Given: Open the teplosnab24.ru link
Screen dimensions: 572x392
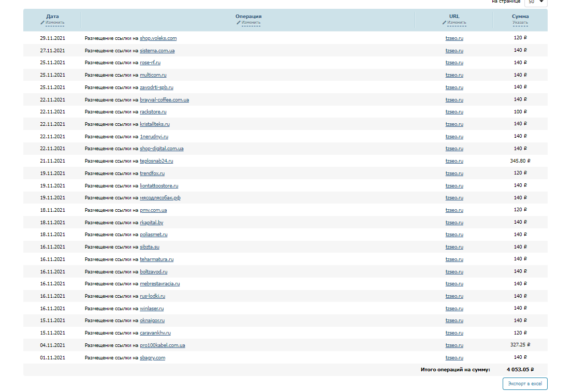Looking at the screenshot, I should tap(156, 161).
